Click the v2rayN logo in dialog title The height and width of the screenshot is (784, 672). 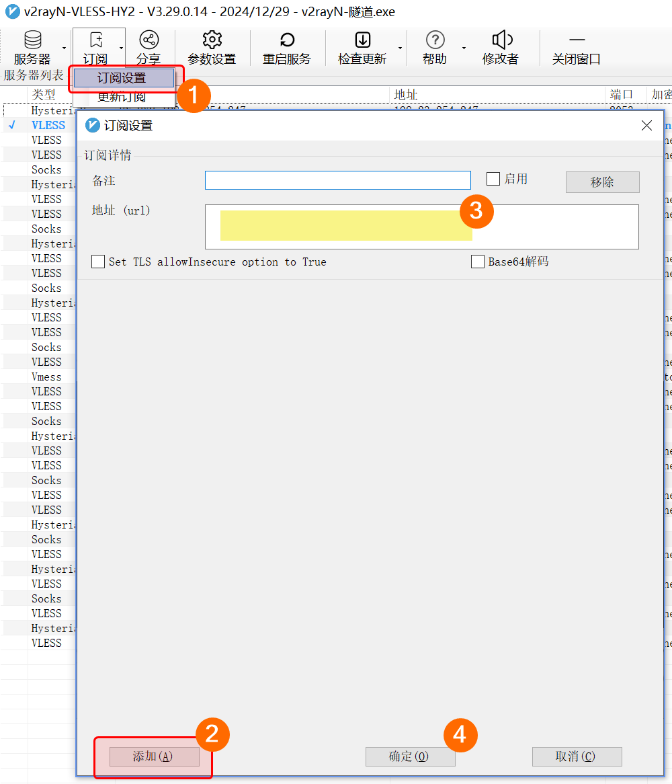pos(93,125)
